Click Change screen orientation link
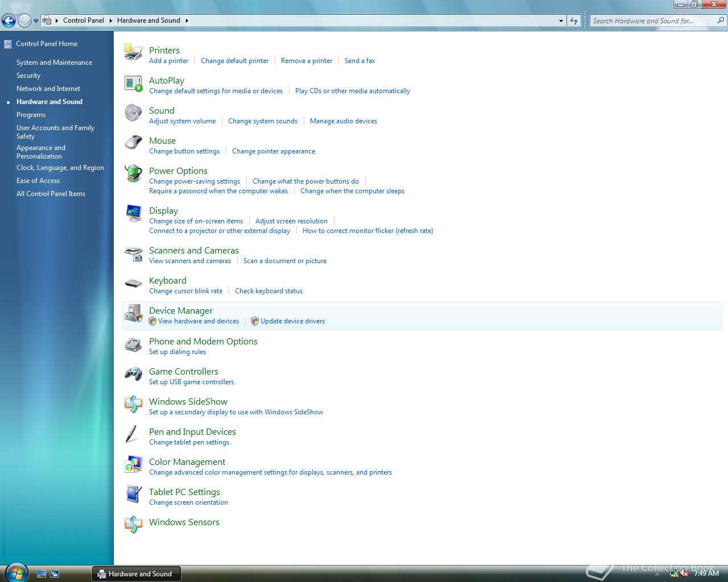Viewport: 728px width, 582px height. click(188, 502)
